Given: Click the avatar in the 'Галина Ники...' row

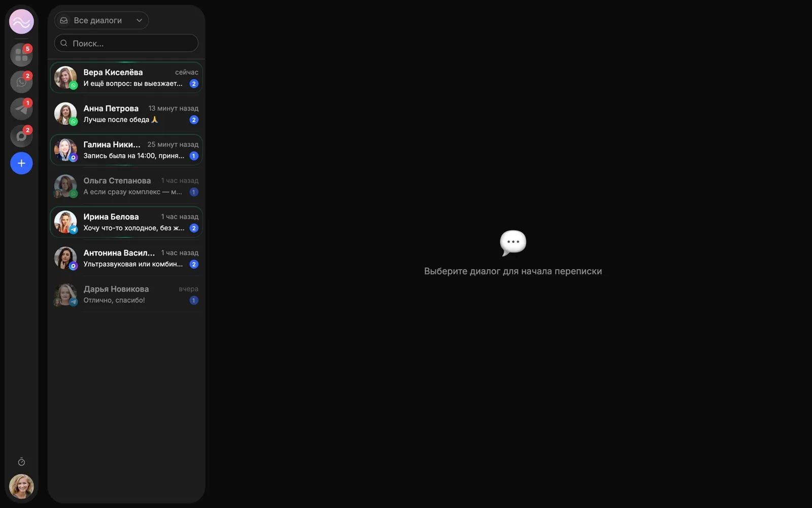Looking at the screenshot, I should click(x=65, y=150).
